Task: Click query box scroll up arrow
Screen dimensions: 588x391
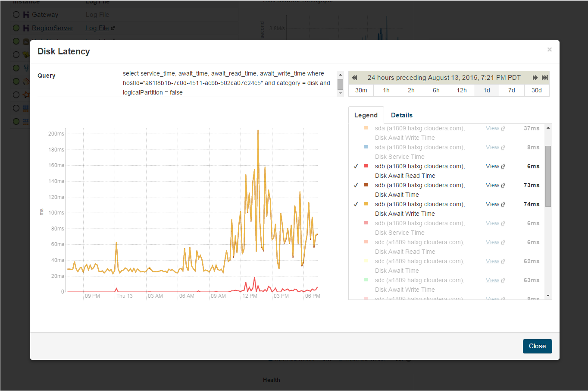Action: click(340, 75)
